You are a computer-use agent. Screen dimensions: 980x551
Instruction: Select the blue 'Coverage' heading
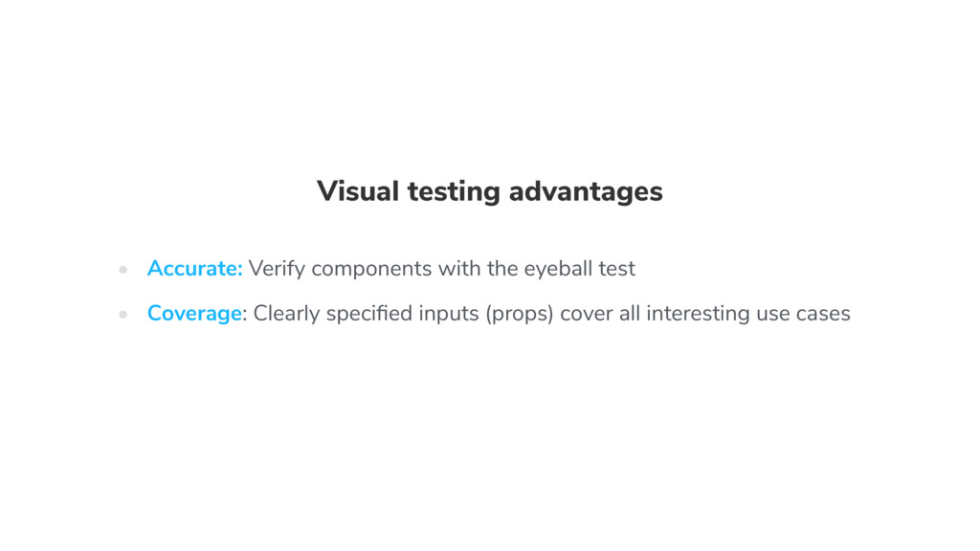194,314
